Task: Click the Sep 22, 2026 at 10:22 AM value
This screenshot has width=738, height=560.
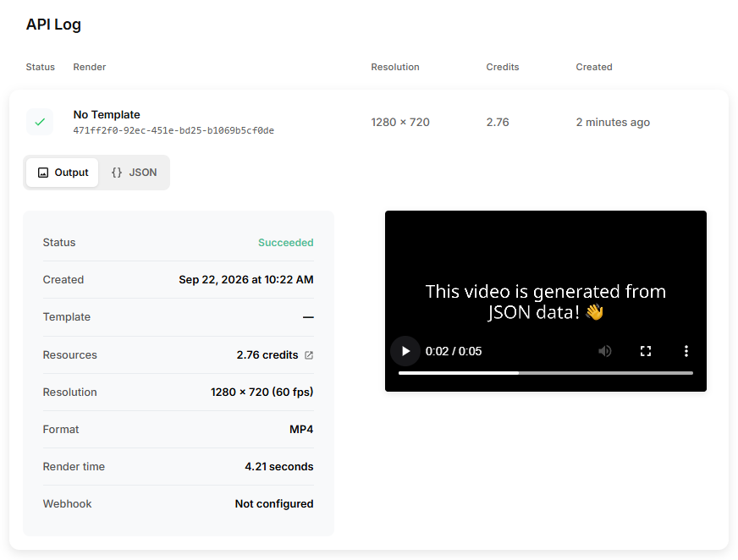Action: pyautogui.click(x=246, y=280)
